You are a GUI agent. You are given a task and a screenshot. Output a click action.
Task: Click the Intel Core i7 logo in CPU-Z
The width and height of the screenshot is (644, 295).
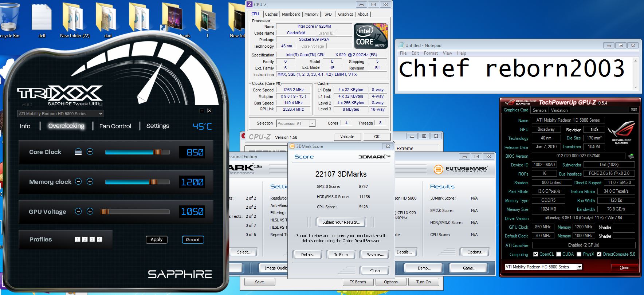(371, 36)
